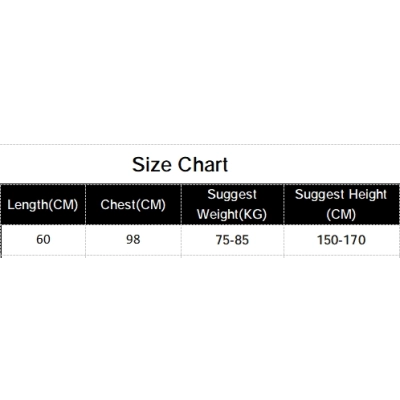Click the word Suggest above Weight(KG)
The image size is (400, 400).
[232, 194]
